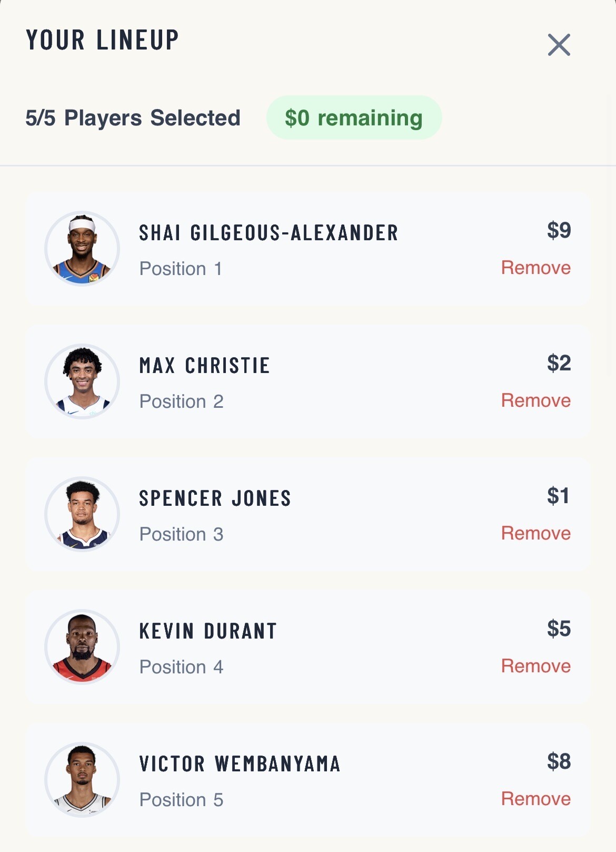Tap Spencer Jones's headshot photo
616x852 pixels.
(82, 514)
